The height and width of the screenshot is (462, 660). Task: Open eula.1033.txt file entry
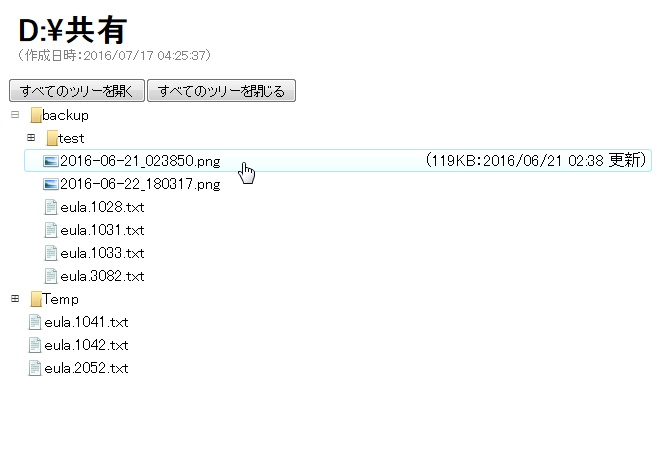(x=102, y=253)
